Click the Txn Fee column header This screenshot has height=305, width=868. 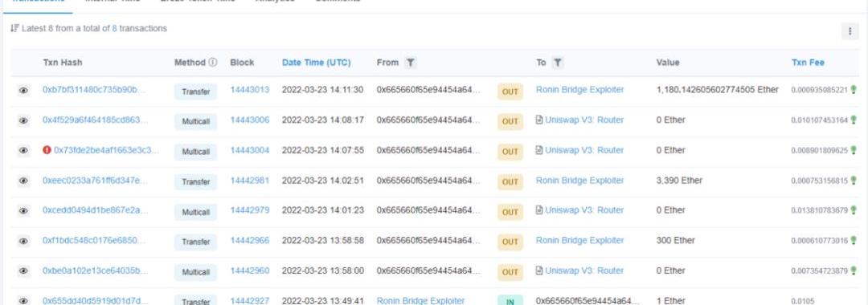click(x=808, y=63)
